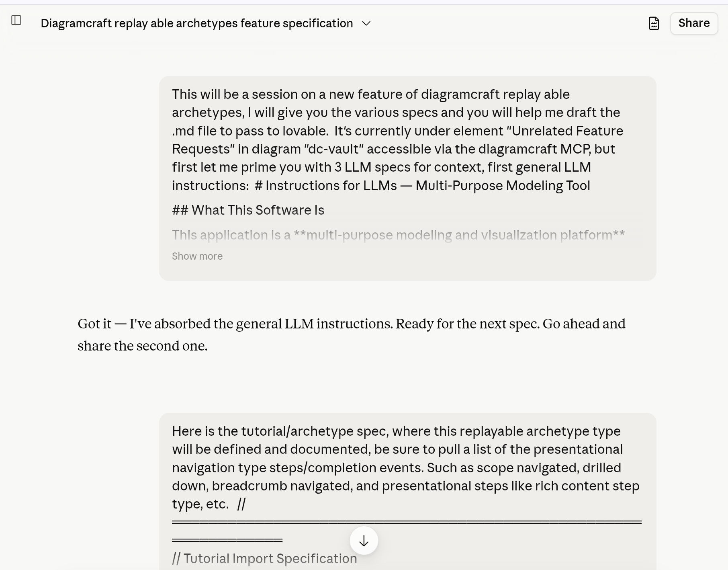
Task: Click the "Here is the tutorial/archetype spec" message
Action: coord(407,491)
